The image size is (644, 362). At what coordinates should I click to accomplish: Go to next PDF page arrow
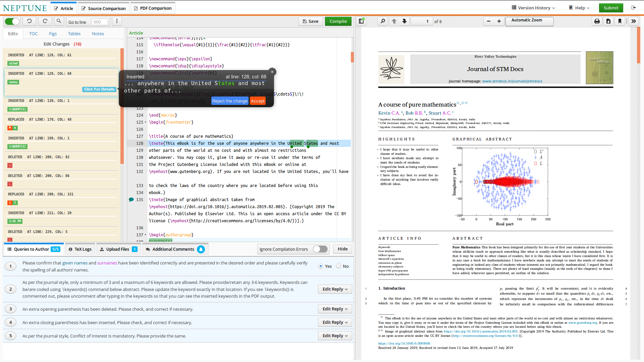pos(405,21)
